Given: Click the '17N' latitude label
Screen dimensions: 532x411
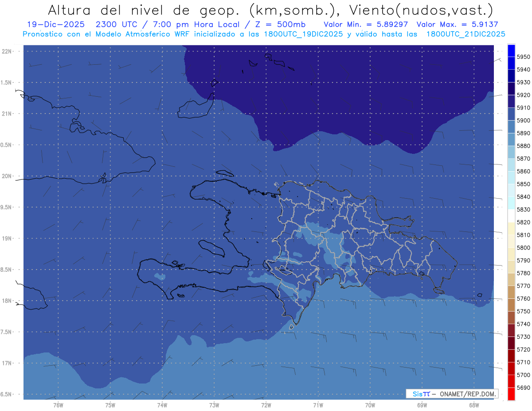Looking at the screenshot, I should (x=7, y=363).
